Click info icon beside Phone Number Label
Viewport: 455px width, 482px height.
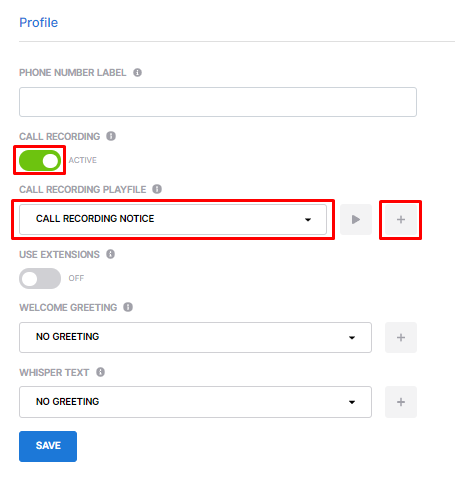pyautogui.click(x=137, y=72)
